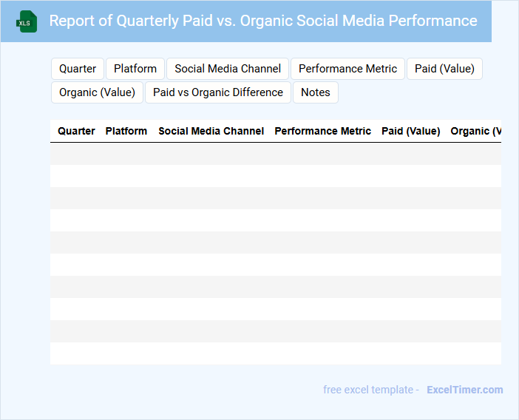
Task: Click the report title heading text
Action: pos(263,21)
